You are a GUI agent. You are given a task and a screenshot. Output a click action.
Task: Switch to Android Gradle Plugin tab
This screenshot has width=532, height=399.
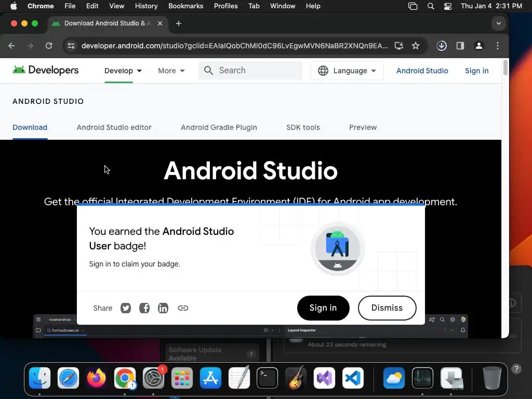(x=219, y=127)
